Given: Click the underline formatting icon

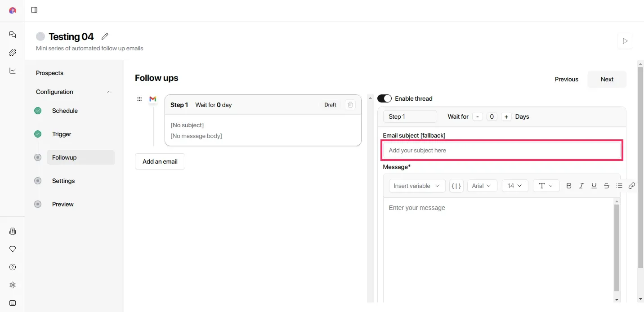Looking at the screenshot, I should [x=594, y=186].
